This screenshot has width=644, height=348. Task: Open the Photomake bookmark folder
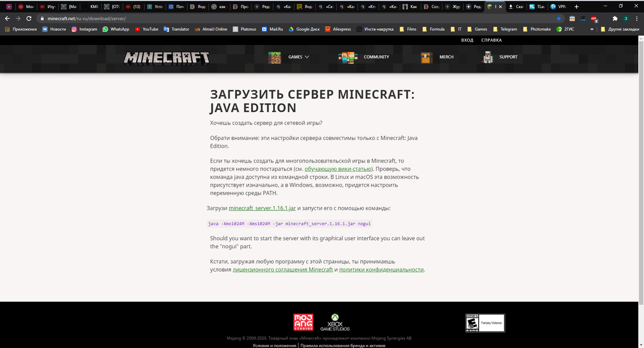click(537, 29)
